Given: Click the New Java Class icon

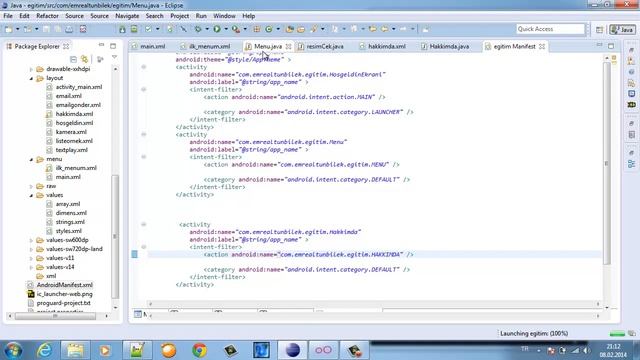Looking at the screenshot, I should pyautogui.click(x=269, y=29).
